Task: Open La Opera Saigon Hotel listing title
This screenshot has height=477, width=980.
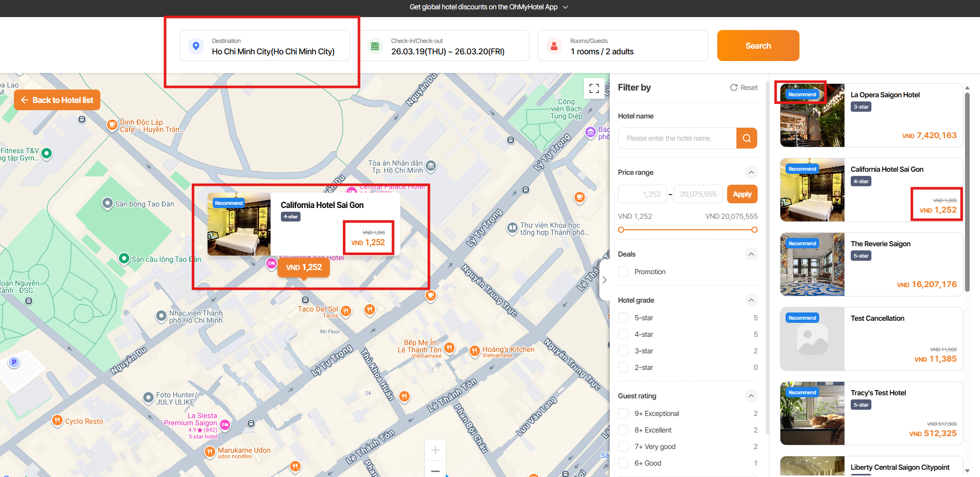Action: tap(885, 95)
